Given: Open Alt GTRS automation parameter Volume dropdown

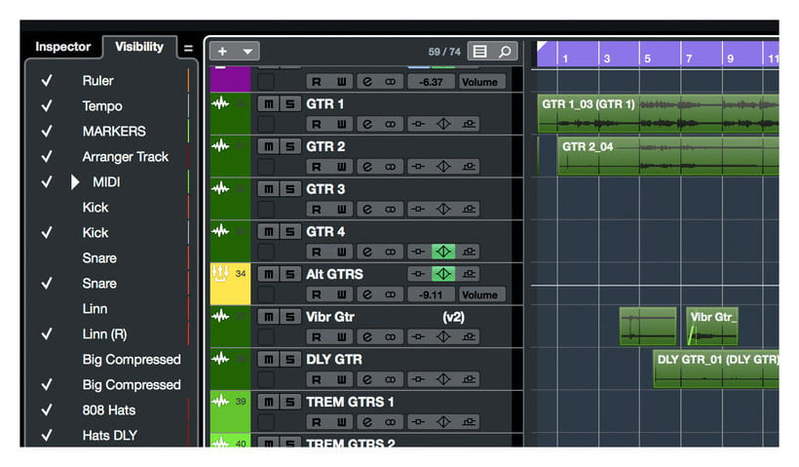Looking at the screenshot, I should [480, 295].
